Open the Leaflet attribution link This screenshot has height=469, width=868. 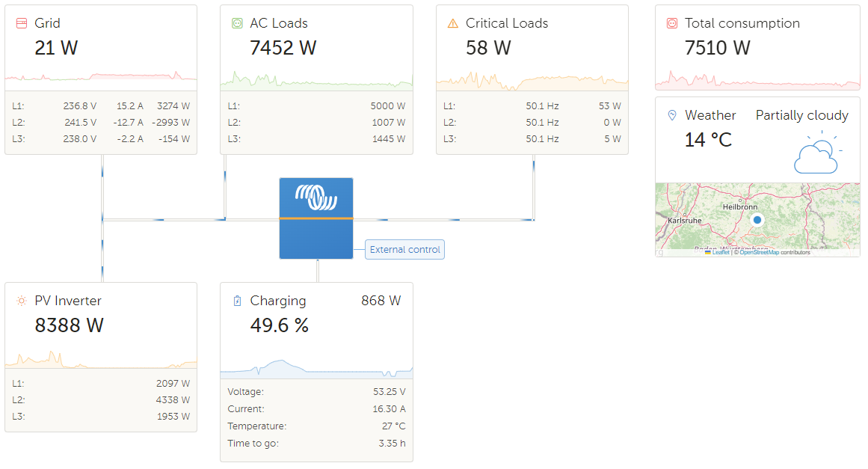point(721,253)
